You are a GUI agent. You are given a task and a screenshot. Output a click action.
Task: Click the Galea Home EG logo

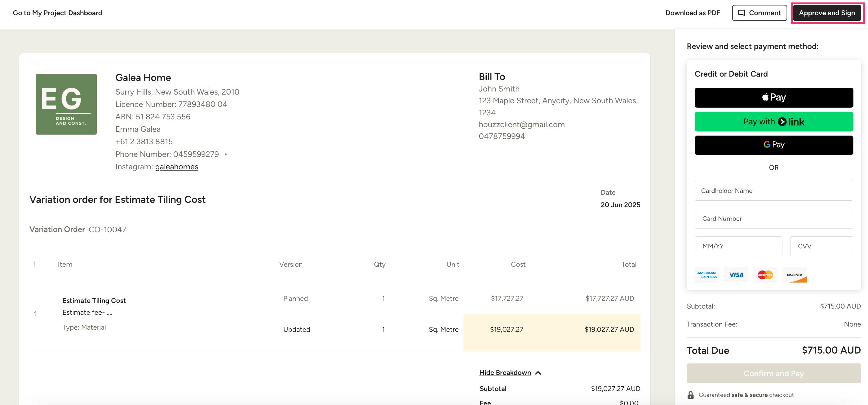coord(66,104)
